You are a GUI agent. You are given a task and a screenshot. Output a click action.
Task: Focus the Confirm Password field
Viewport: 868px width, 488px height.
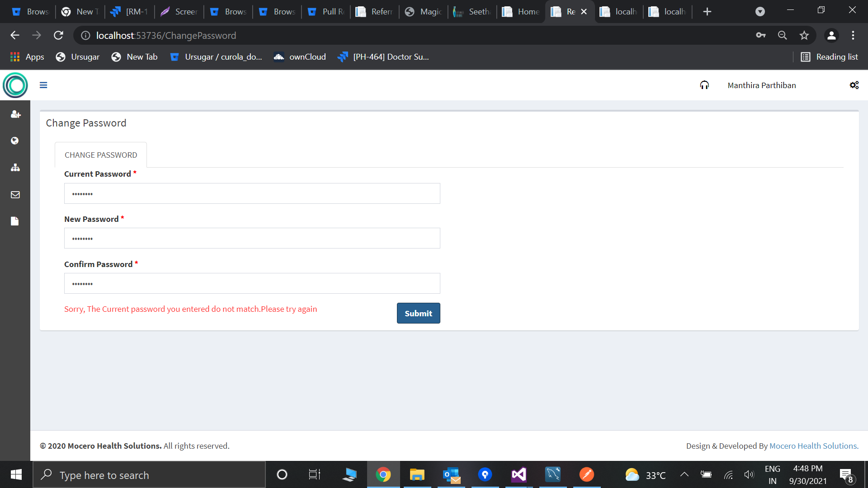[252, 283]
